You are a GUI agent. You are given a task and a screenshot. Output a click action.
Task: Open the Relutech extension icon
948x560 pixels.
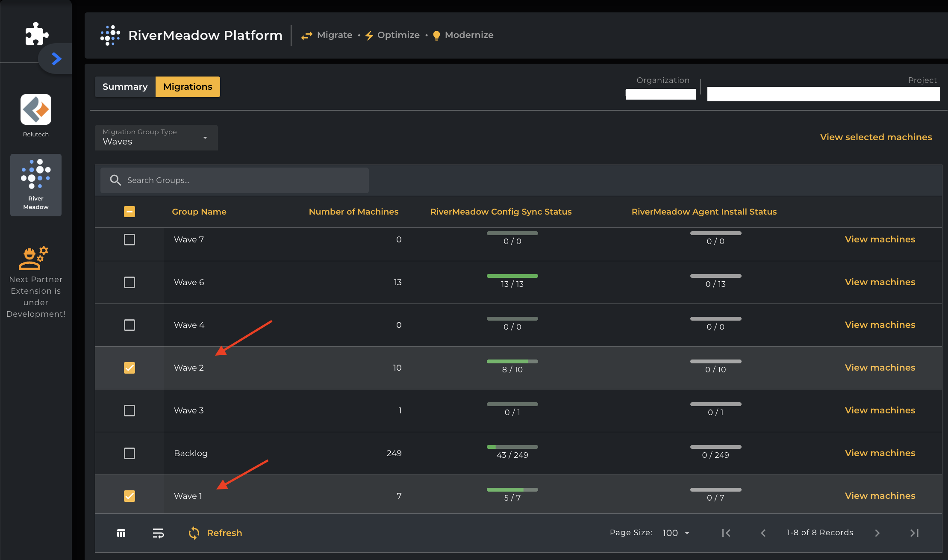(x=36, y=109)
